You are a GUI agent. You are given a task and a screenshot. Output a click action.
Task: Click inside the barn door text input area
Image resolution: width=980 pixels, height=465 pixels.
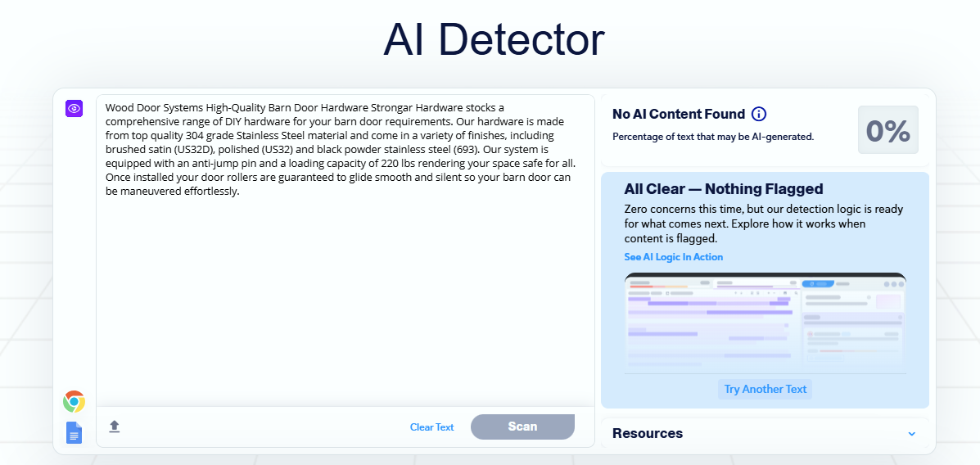pos(345,250)
